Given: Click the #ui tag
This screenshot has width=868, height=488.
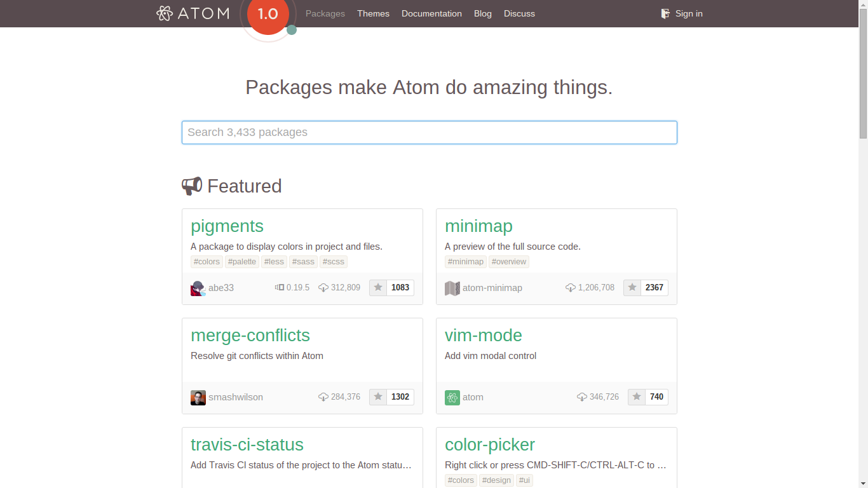Looking at the screenshot, I should [x=524, y=480].
